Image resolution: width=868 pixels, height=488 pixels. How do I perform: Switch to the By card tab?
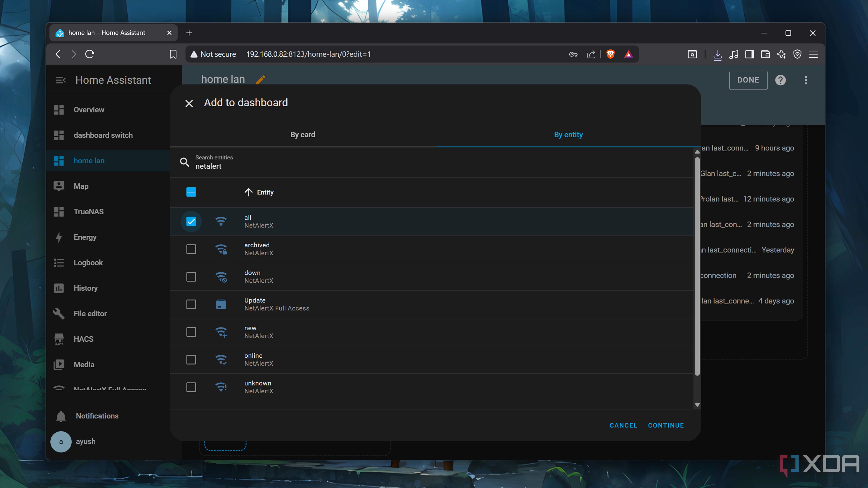(303, 135)
